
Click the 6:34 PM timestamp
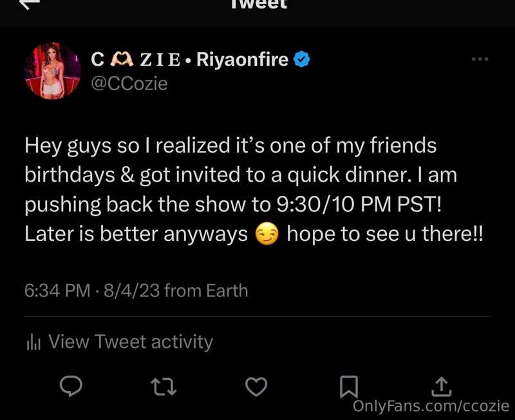[57, 291]
